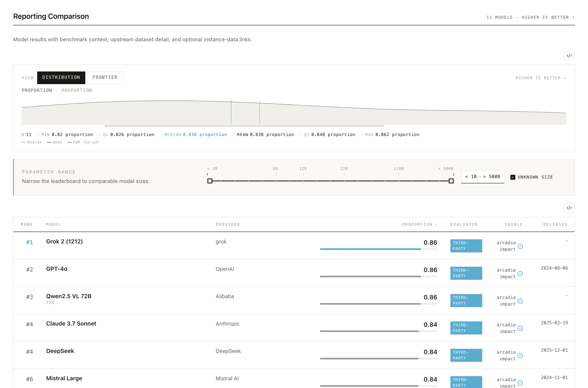Sort by the Proportion column header
This screenshot has width=588, height=388.
click(419, 224)
